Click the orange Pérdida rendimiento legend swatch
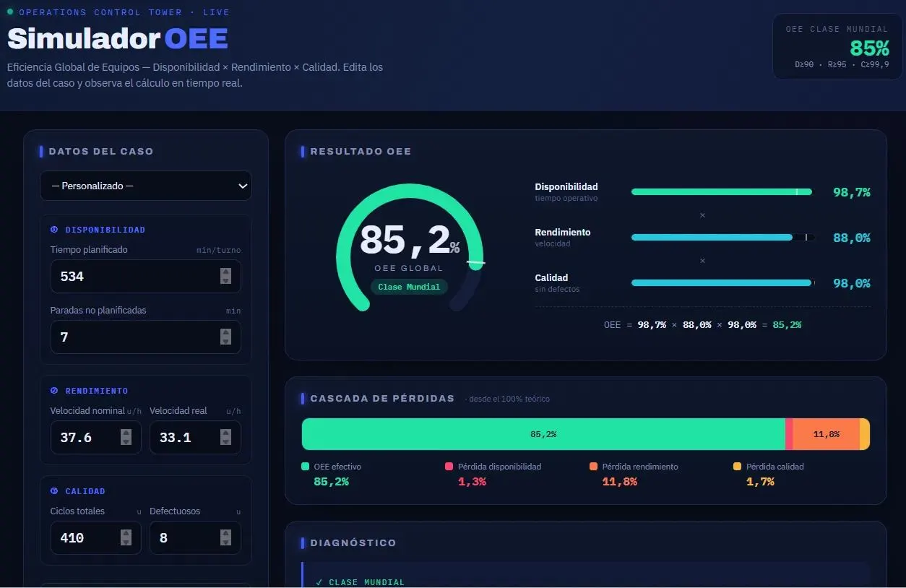The image size is (906, 588). (x=593, y=467)
